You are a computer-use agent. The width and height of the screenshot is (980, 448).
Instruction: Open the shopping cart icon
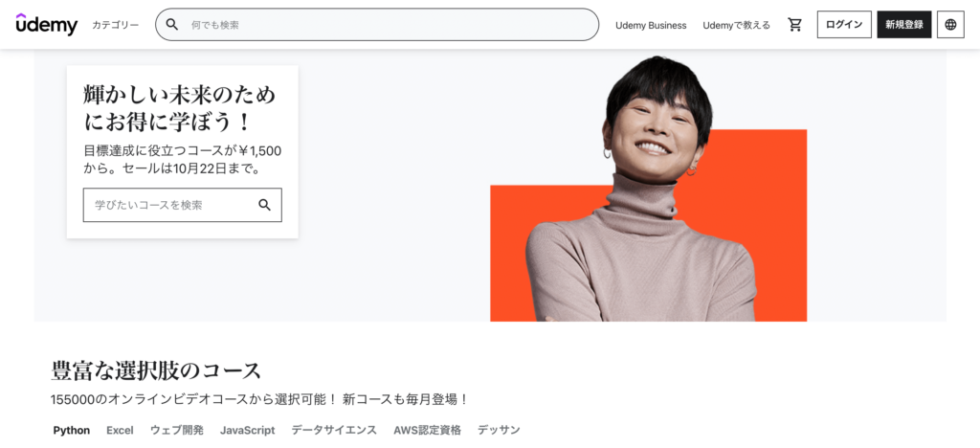794,25
